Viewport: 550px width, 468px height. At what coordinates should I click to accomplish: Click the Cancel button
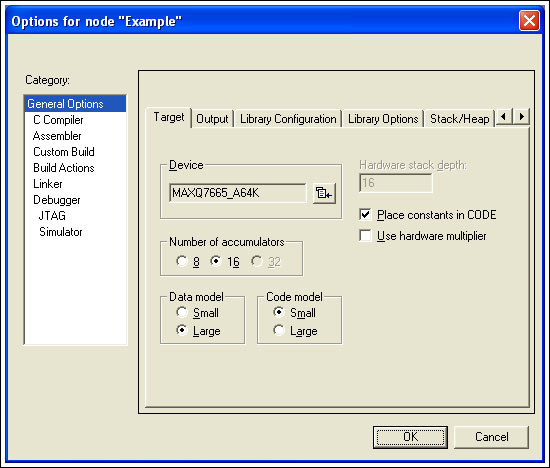491,437
